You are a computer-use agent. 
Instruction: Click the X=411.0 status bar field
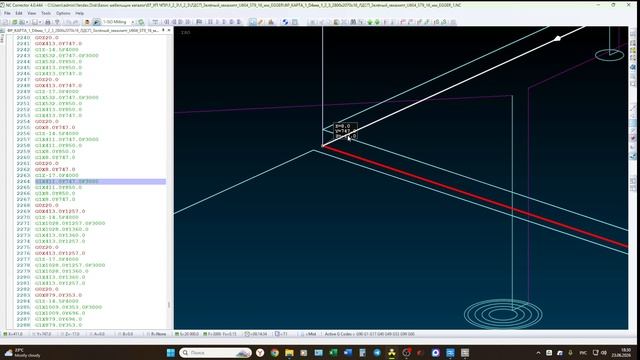[13, 334]
